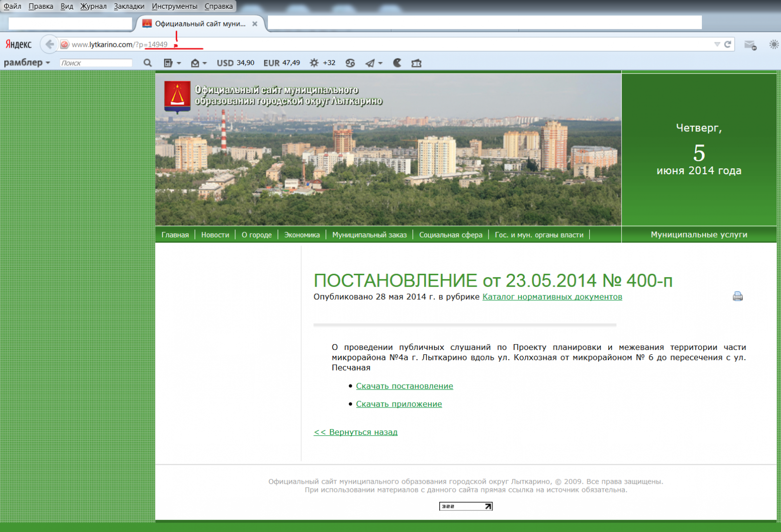781x532 pixels.
Task: Expand the Rambler mail dropdown arrow
Action: 205,63
